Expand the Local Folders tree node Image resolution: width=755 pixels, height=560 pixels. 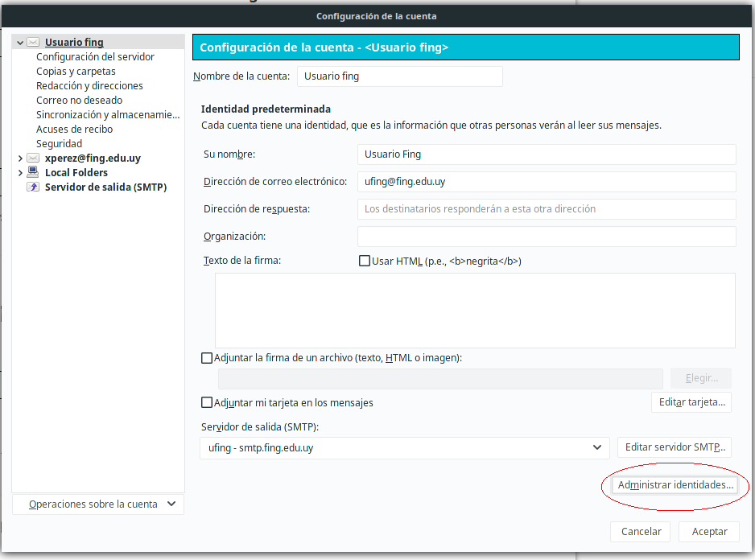click(x=19, y=172)
